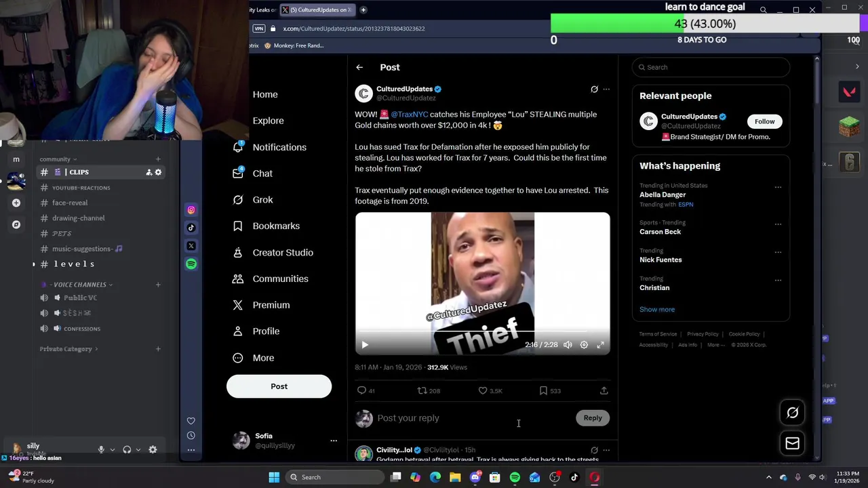Open the @TraxNYC mention link
This screenshot has height=488, width=868.
click(409, 115)
